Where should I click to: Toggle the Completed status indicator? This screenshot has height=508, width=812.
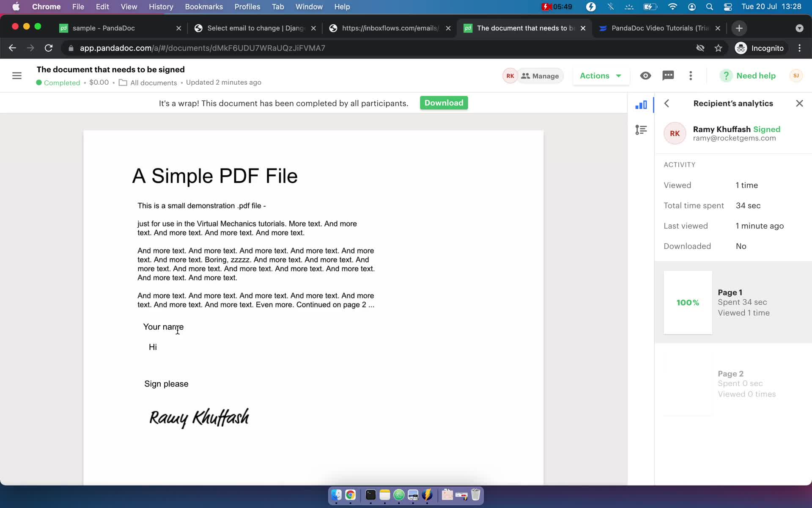tap(58, 83)
